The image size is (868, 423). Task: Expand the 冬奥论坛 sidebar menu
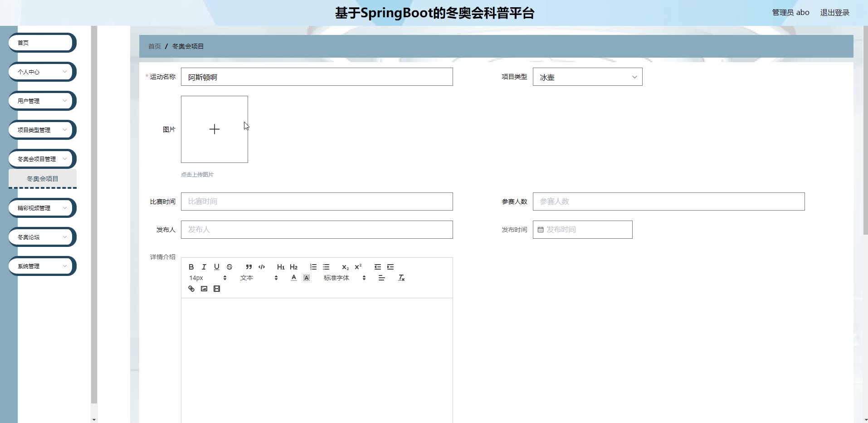click(42, 237)
